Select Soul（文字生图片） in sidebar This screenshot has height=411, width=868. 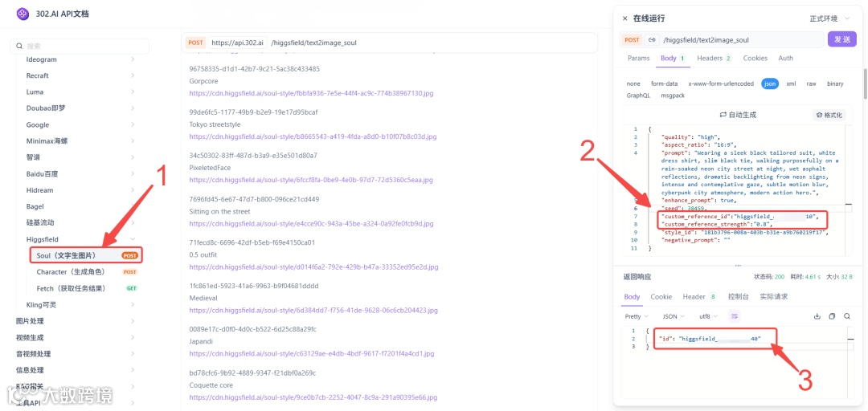tap(86, 255)
